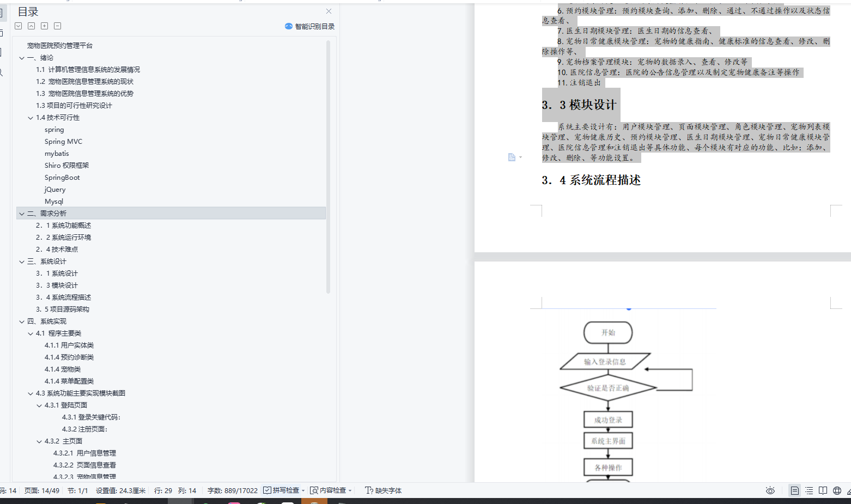Click the collapse-all minus icon in 目录 panel

(x=58, y=26)
